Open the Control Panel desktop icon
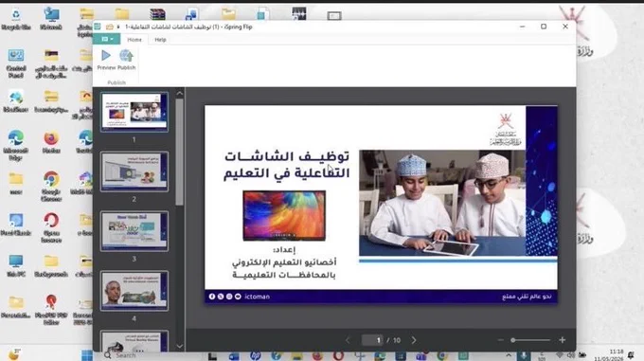Image resolution: width=644 pixels, height=361 pixels. pyautogui.click(x=16, y=63)
